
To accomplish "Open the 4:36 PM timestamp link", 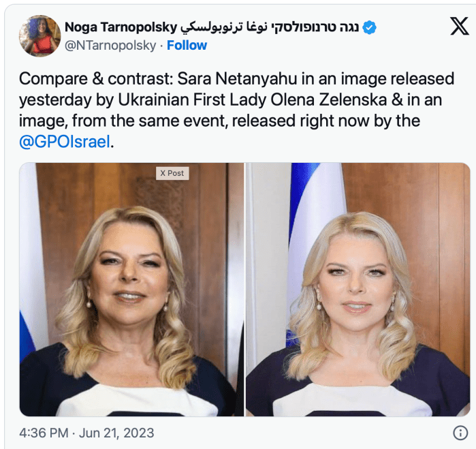I will (44, 433).
